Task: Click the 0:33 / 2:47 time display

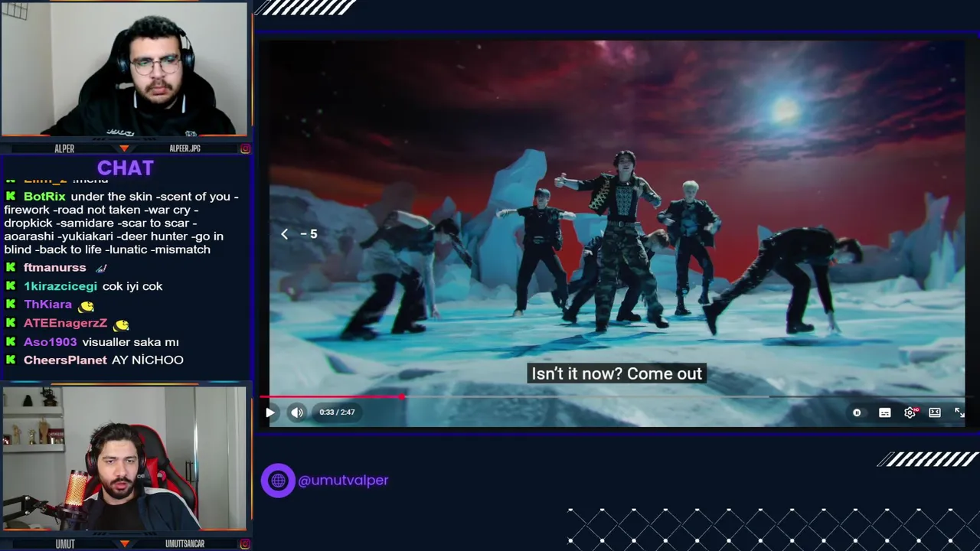Action: pos(337,412)
